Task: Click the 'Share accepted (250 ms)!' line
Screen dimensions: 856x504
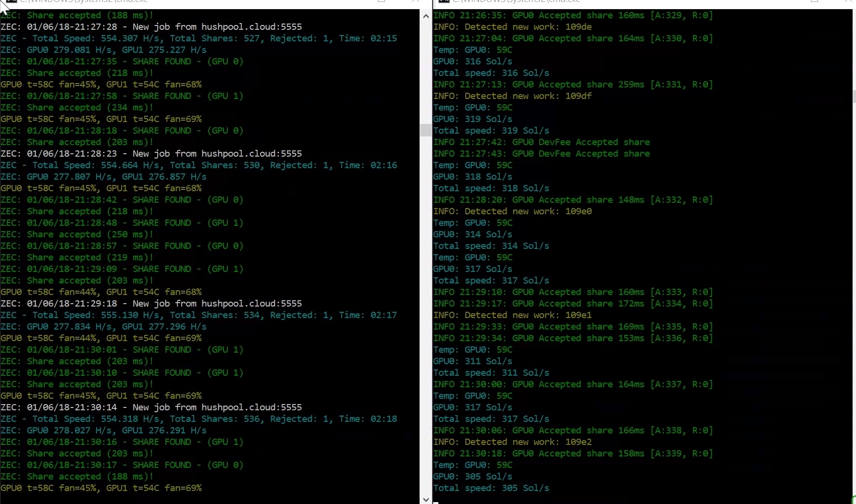Action: click(x=77, y=234)
